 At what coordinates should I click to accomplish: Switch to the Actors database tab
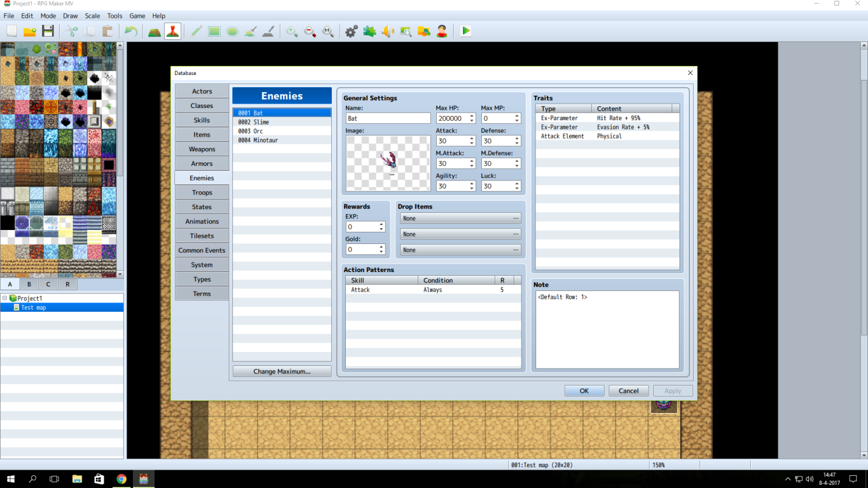point(202,91)
